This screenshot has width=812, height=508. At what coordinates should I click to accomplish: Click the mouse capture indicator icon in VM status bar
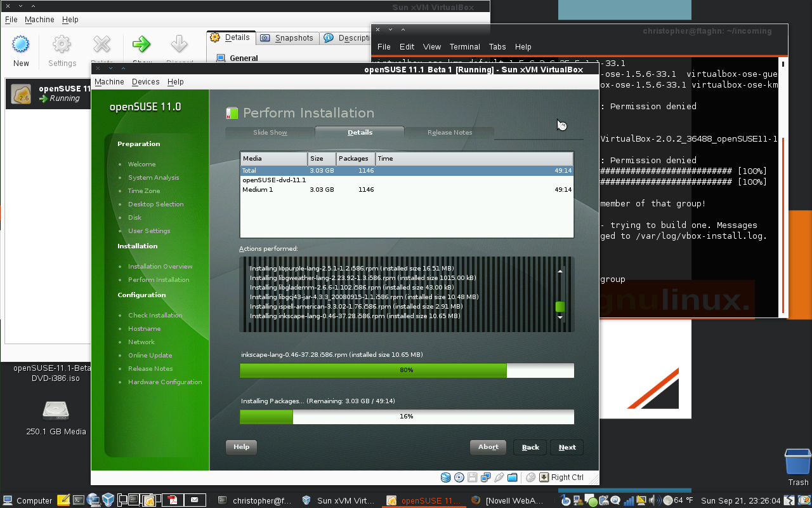(531, 478)
